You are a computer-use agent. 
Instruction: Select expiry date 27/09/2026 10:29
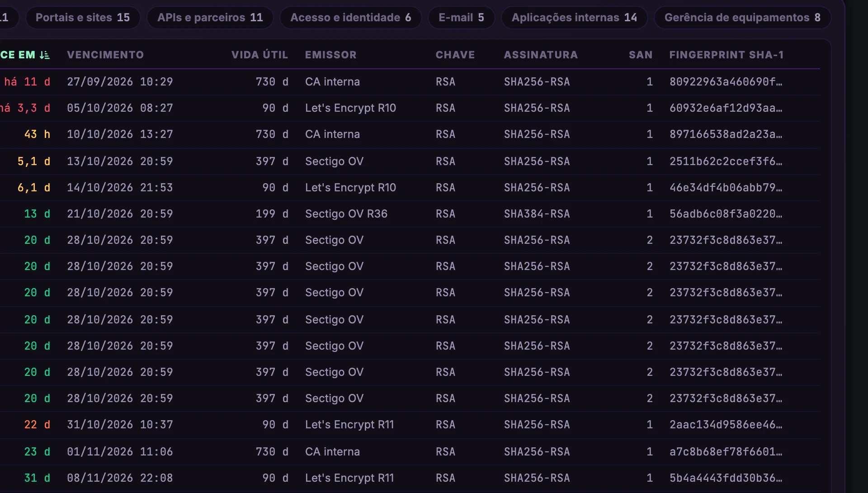(x=120, y=82)
